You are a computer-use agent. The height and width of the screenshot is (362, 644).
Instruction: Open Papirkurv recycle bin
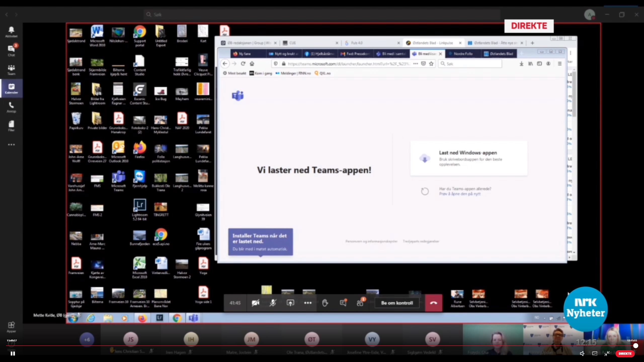[76, 121]
